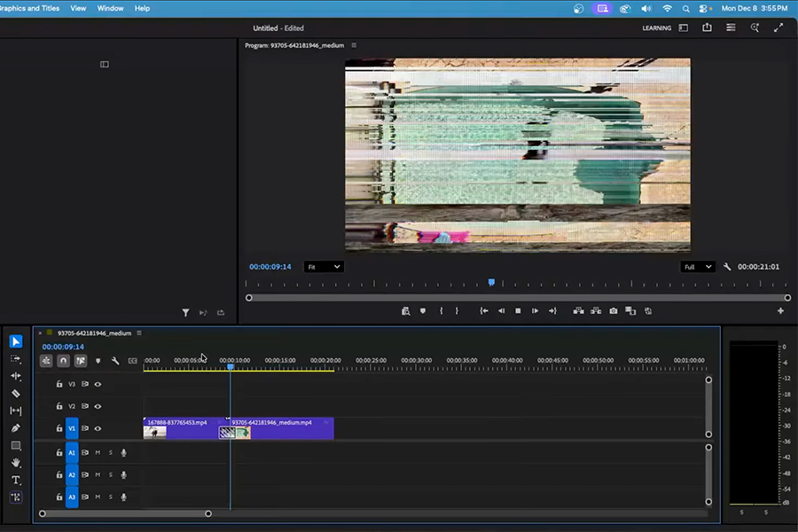
Task: Toggle Snap in the timeline
Action: click(63, 360)
